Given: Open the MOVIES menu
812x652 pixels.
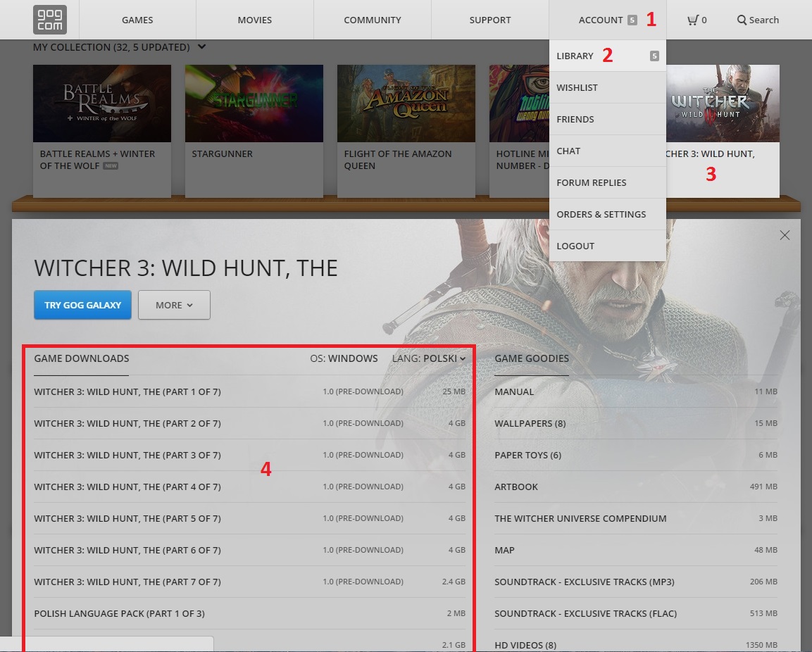Looking at the screenshot, I should [x=255, y=20].
